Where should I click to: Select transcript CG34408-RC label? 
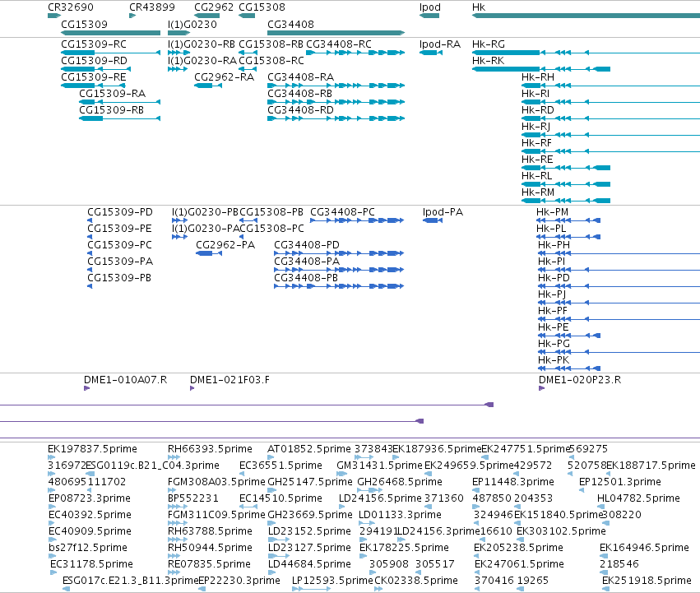tap(339, 44)
